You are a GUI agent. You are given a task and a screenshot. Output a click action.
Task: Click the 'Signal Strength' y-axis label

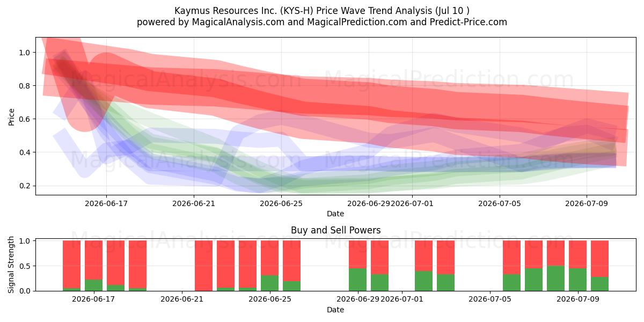(x=12, y=266)
